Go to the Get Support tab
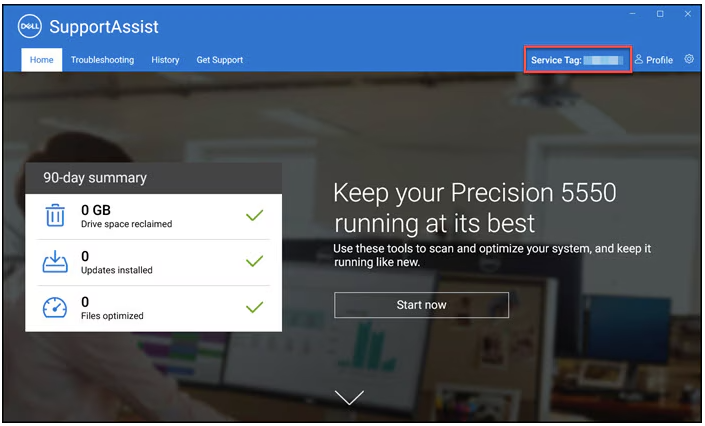Screen dimensions: 705x426 [219, 60]
